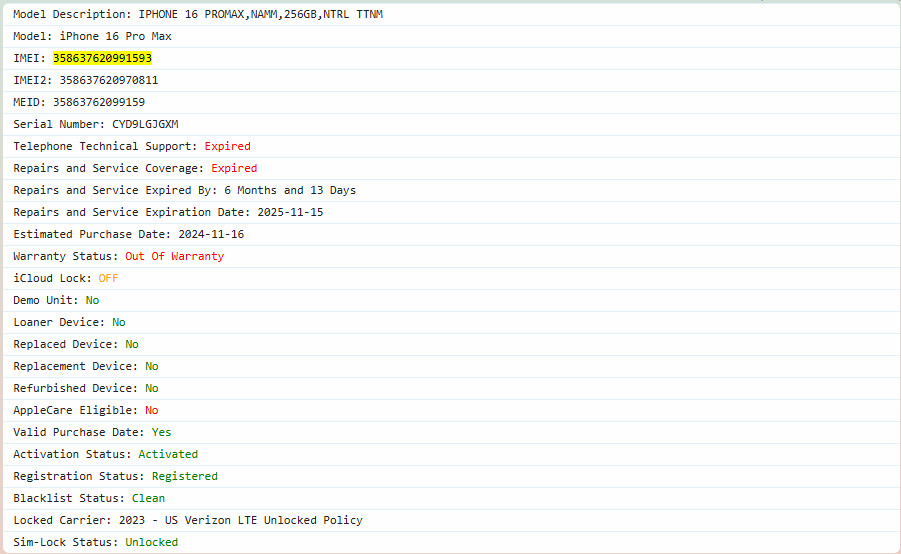Screen dimensions: 901x554
Task: Click the Refurbished Device No value
Action: pyautogui.click(x=152, y=388)
